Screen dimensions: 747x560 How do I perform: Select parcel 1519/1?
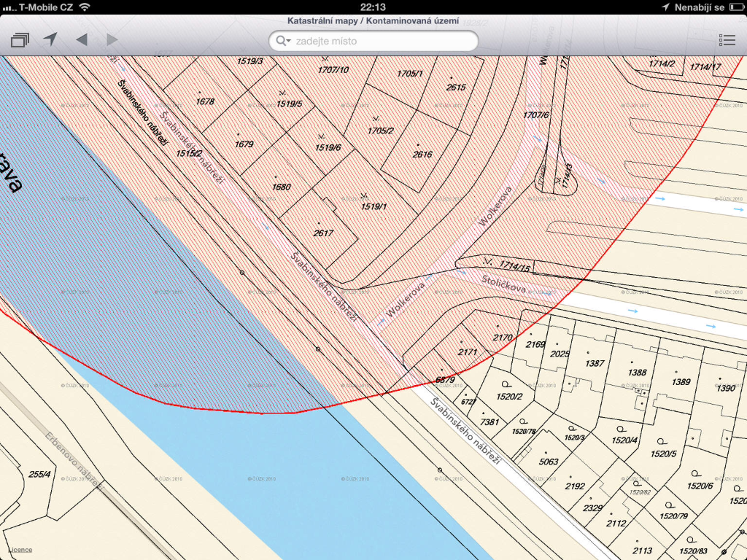point(374,206)
